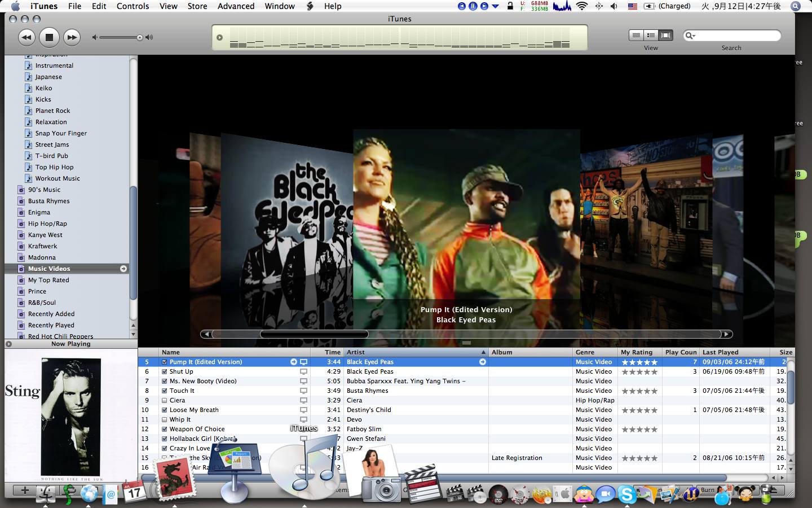Select the Instrumental playlist

(54, 65)
